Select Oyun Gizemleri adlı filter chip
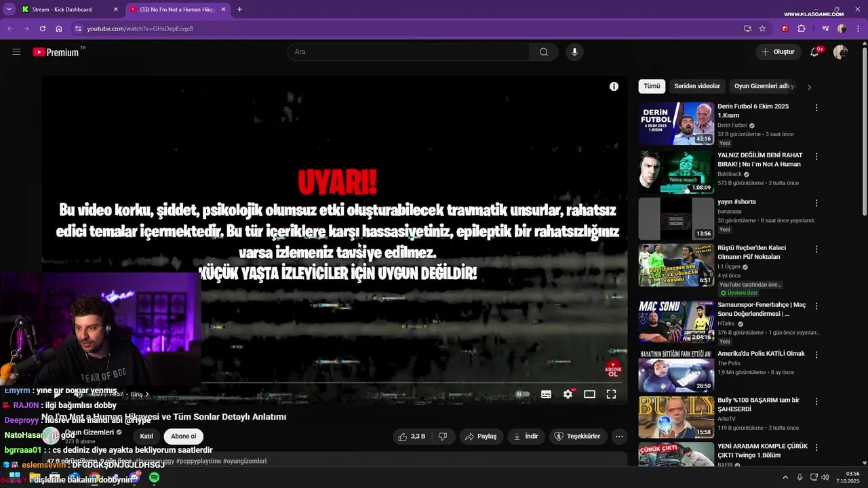Image resolution: width=868 pixels, height=488 pixels. pos(764,87)
